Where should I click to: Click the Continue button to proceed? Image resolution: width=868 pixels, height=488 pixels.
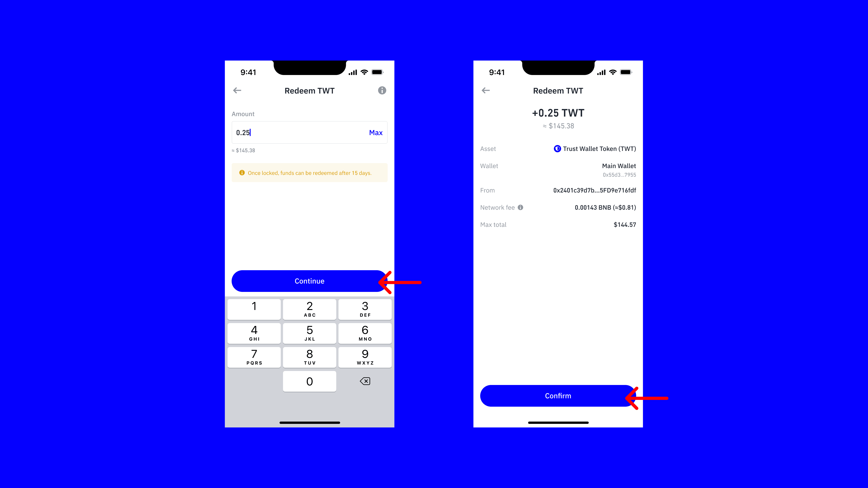pos(309,281)
